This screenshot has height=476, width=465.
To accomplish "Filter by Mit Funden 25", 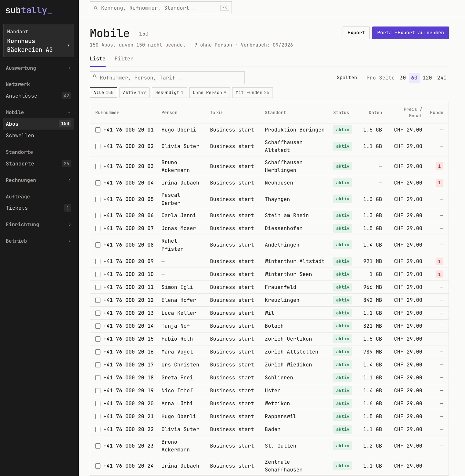I will tap(253, 92).
